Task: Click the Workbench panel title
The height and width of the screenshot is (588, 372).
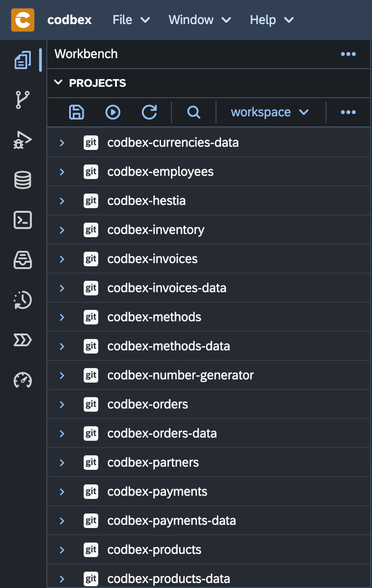Action: (x=86, y=54)
